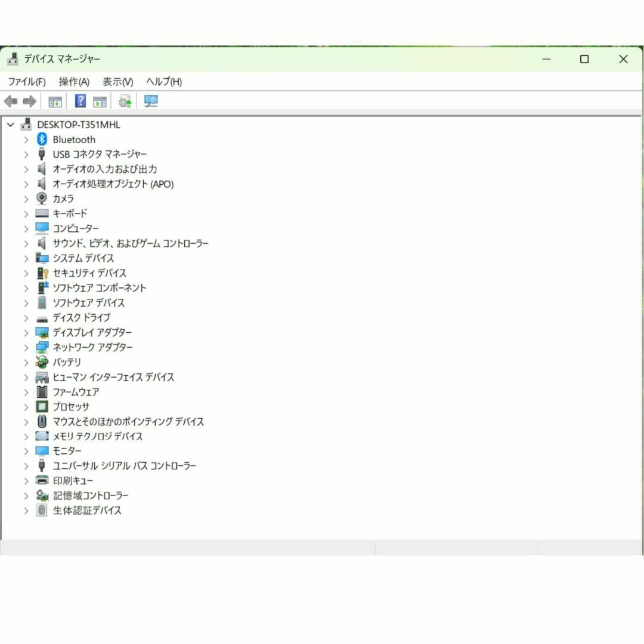Close the デバイス マネージャー window
This screenshot has height=644, width=644.
coord(623,59)
